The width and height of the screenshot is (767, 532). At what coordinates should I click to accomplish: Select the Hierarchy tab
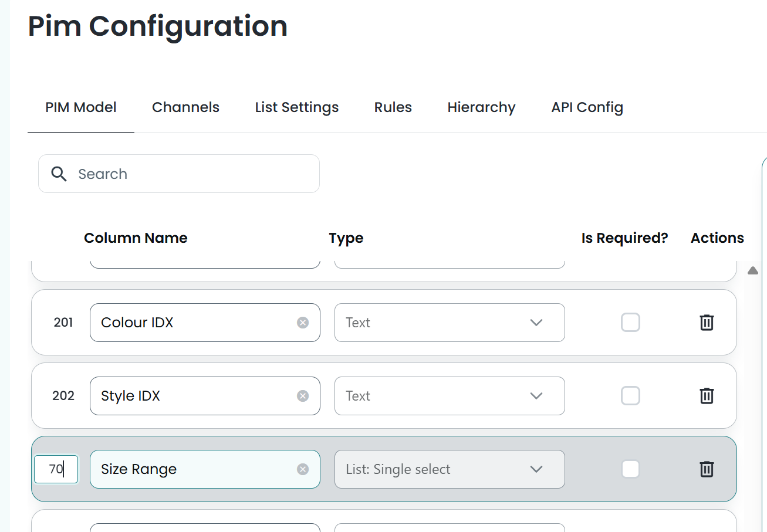(x=481, y=107)
